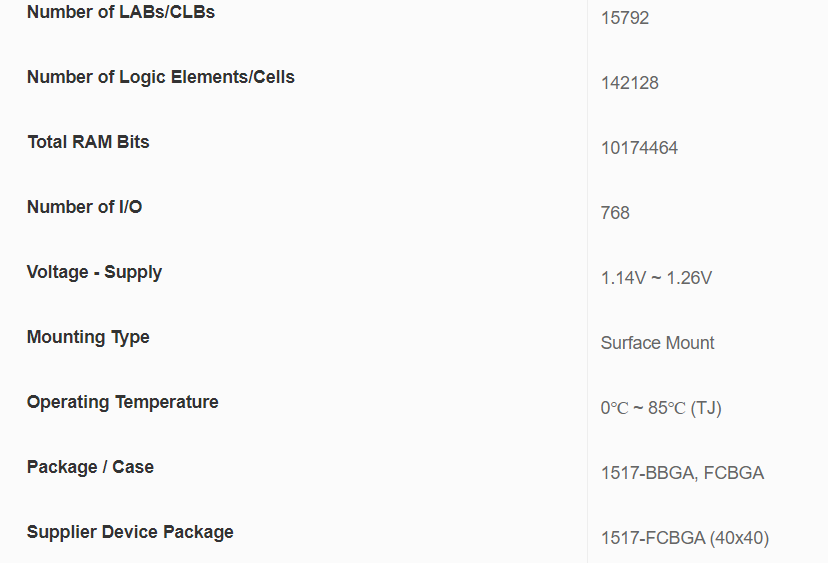Click the "Package / Case" label
This screenshot has width=828, height=563.
pos(90,467)
